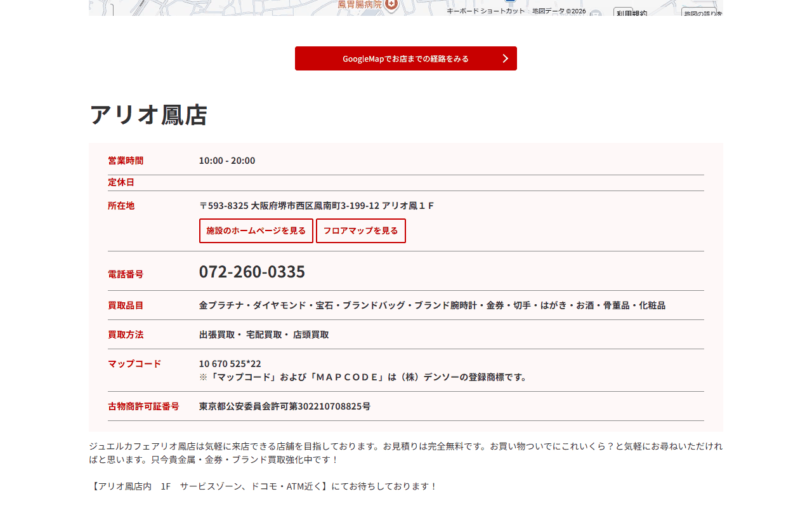Screen dimensions: 812x508
Task: Click the 古物商許可証番号 label
Action: click(x=143, y=406)
